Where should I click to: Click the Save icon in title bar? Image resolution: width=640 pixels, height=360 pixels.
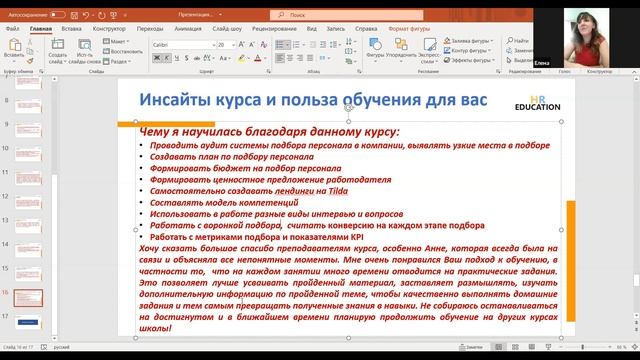[x=74, y=15]
